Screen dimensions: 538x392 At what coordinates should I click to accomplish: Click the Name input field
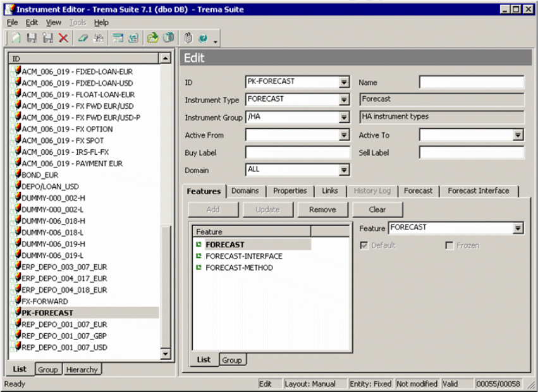(471, 82)
